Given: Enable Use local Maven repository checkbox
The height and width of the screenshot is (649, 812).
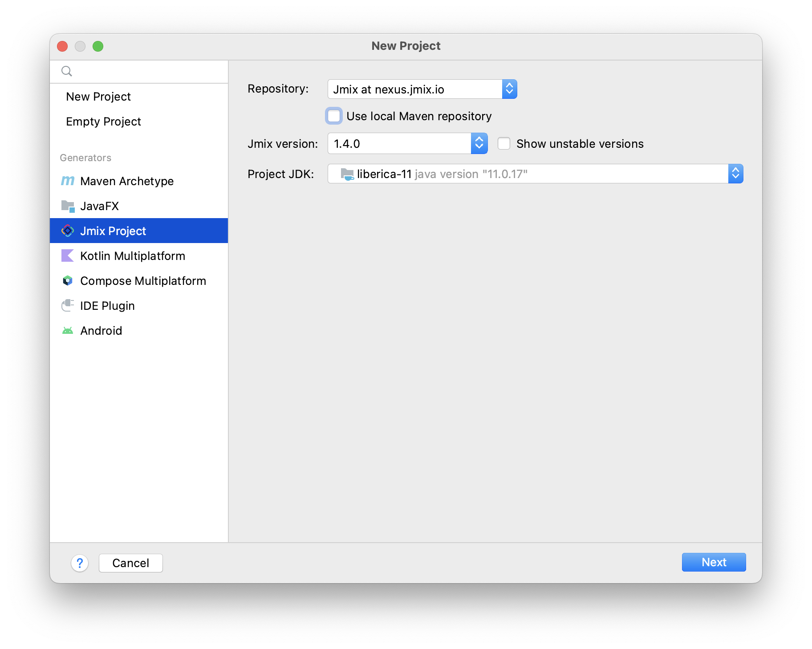Looking at the screenshot, I should pyautogui.click(x=334, y=116).
